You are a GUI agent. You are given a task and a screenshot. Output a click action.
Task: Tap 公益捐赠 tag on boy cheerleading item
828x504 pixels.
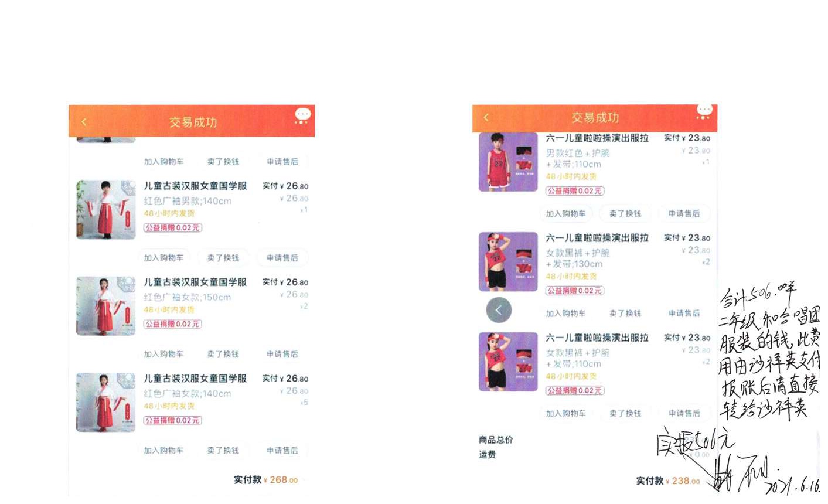click(574, 190)
